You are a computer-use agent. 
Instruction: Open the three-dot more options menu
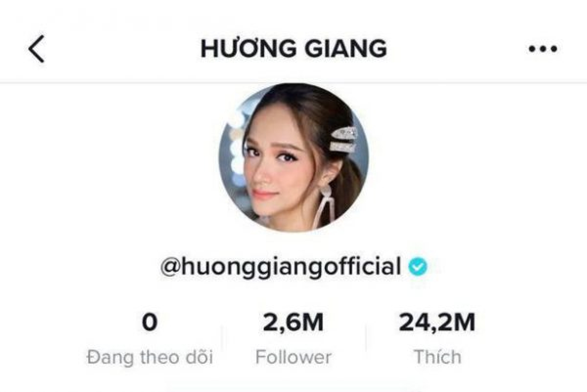543,49
